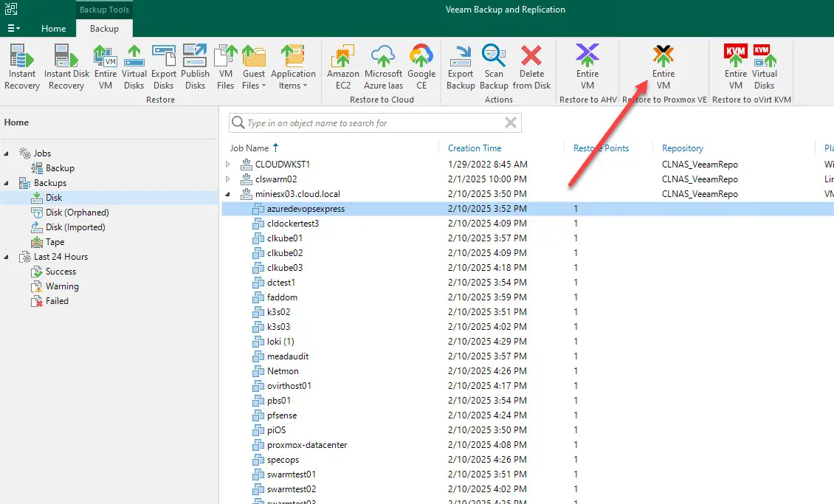
Task: Click Delete from Disk icon
Action: (531, 66)
